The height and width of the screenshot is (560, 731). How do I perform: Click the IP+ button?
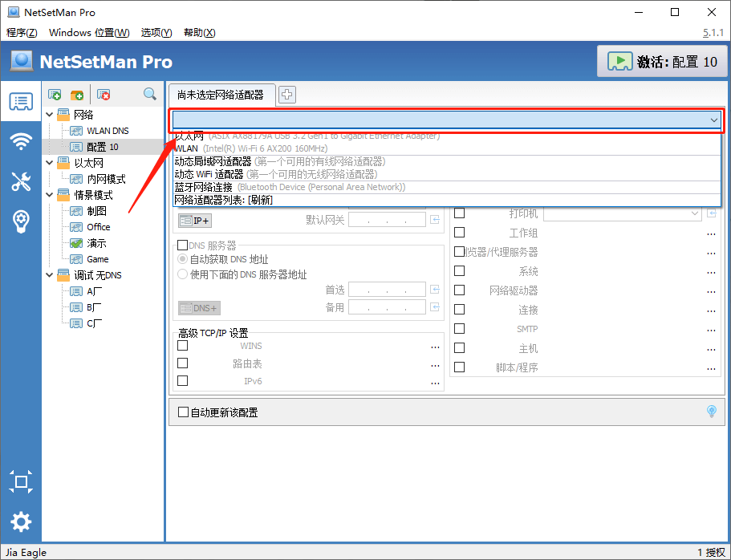195,220
